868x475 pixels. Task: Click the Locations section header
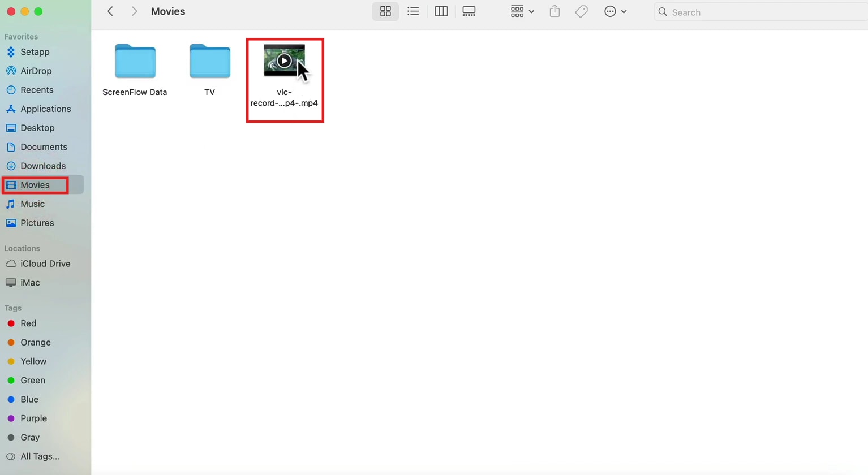[x=22, y=248]
